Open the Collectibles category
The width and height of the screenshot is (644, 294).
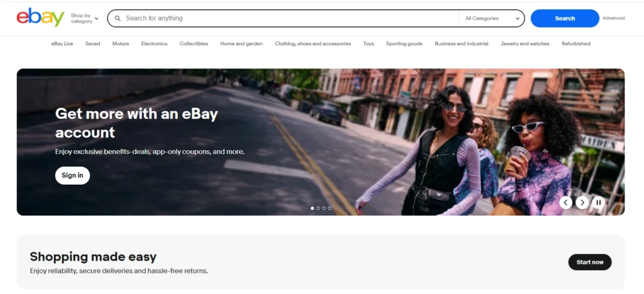(194, 43)
